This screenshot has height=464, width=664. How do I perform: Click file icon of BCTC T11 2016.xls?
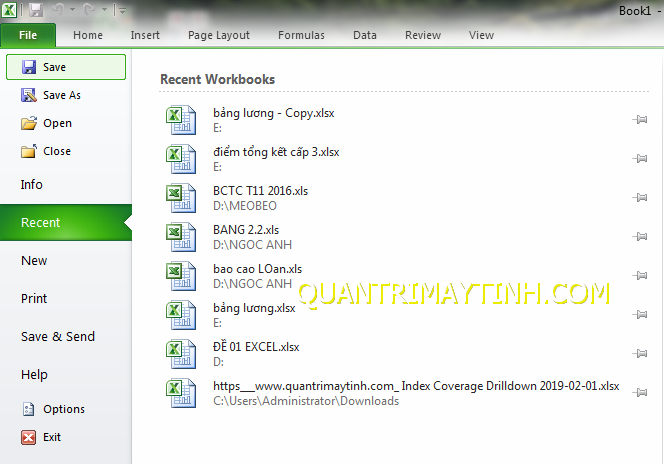point(181,198)
